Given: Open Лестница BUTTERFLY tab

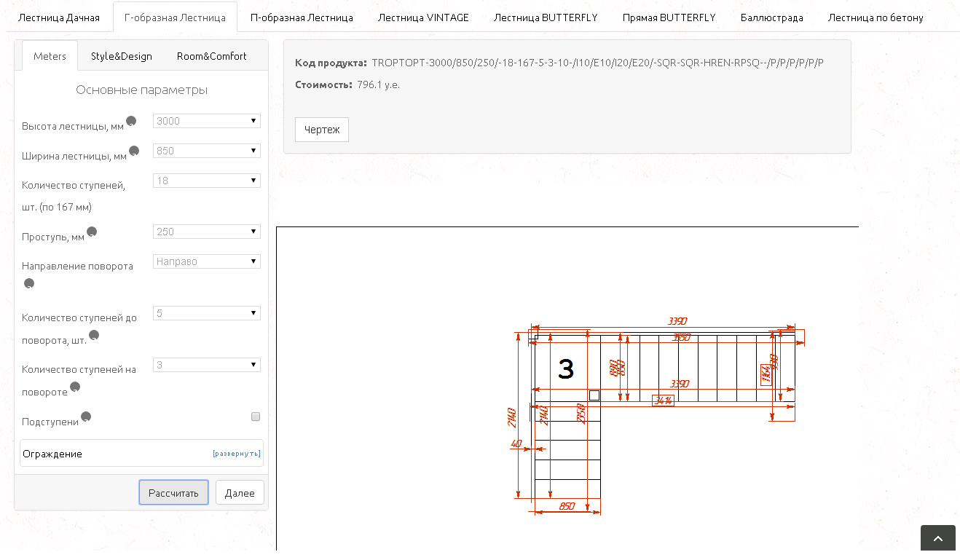Looking at the screenshot, I should (546, 17).
